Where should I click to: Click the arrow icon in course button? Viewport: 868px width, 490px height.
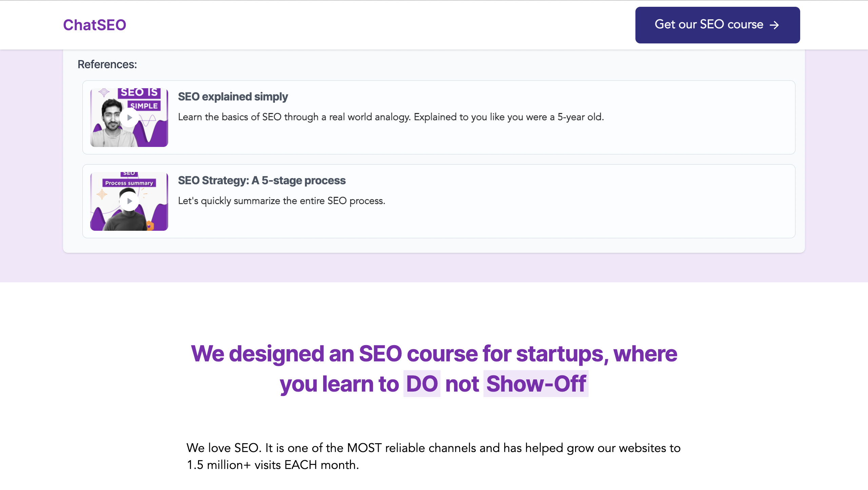coord(774,25)
